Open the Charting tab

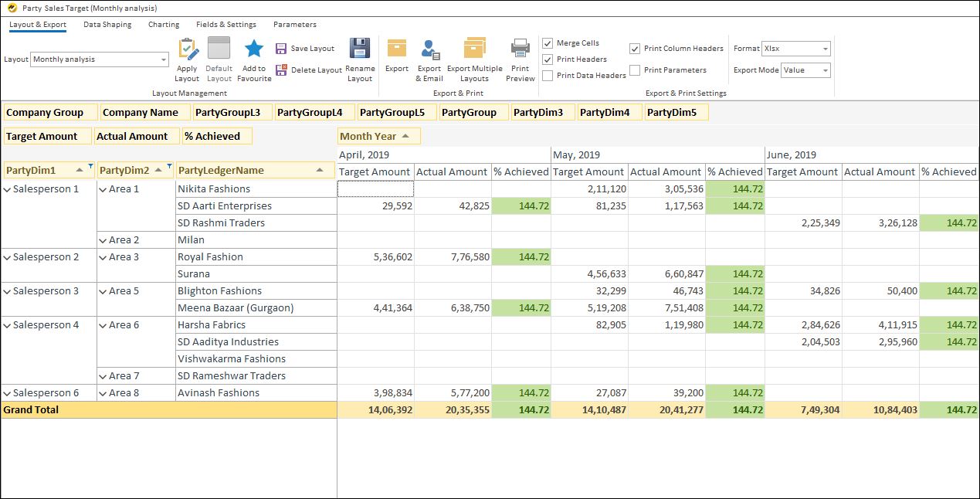click(x=163, y=24)
